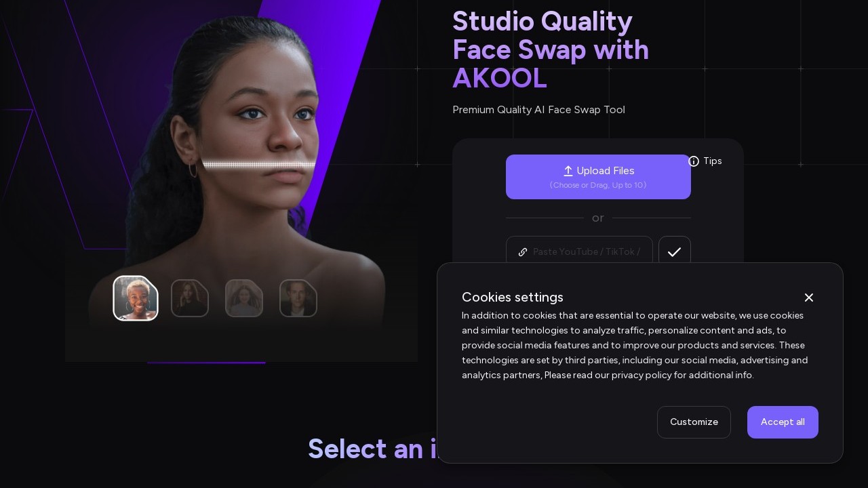Click the Studio Quality Face Swap heading
Viewport: 868px width, 488px height.
pos(551,50)
